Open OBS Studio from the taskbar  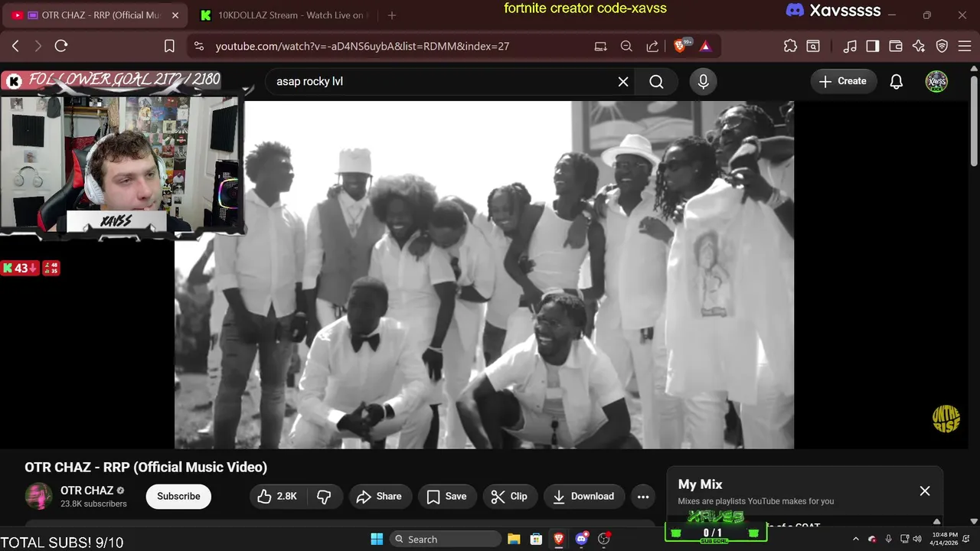coord(604,539)
